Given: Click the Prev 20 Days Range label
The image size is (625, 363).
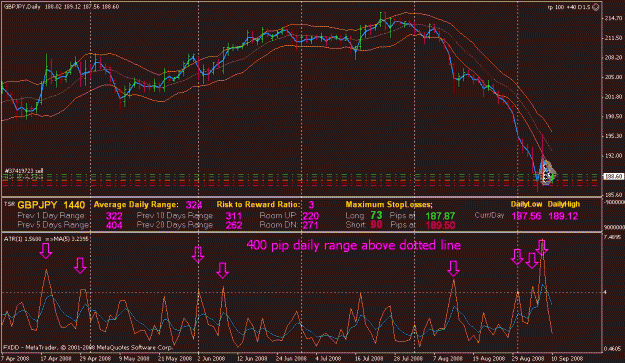Looking at the screenshot, I should [175, 225].
